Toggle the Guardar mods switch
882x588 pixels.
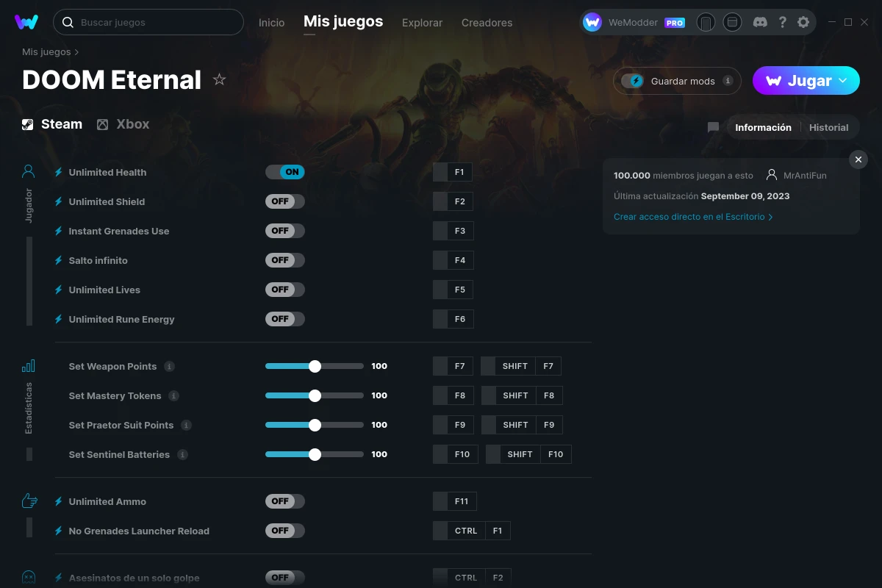point(632,81)
